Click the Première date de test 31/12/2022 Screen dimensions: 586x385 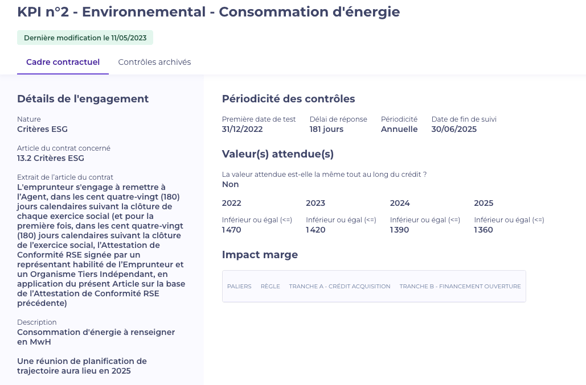click(x=242, y=129)
